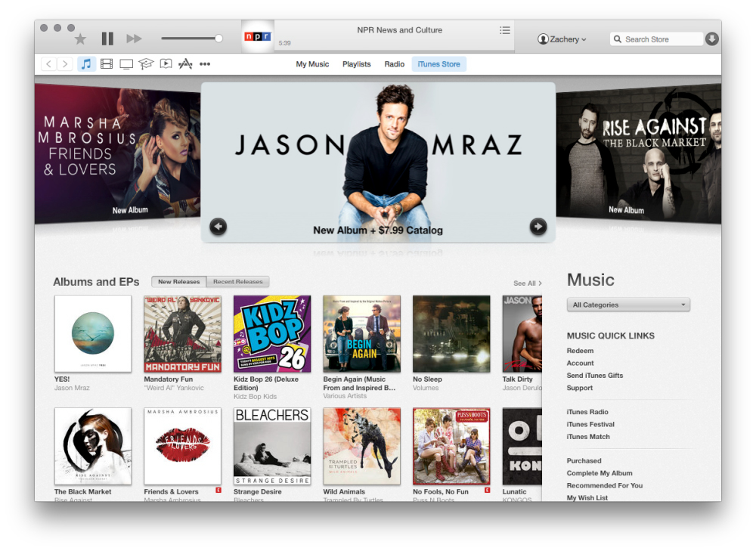Open the Account quick link
Screen dimensions: 756x551
point(580,363)
